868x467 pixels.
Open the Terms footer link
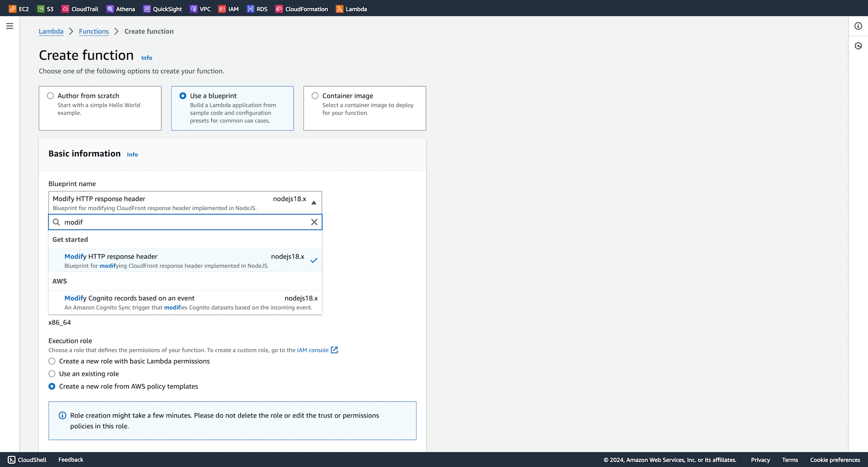coord(790,460)
